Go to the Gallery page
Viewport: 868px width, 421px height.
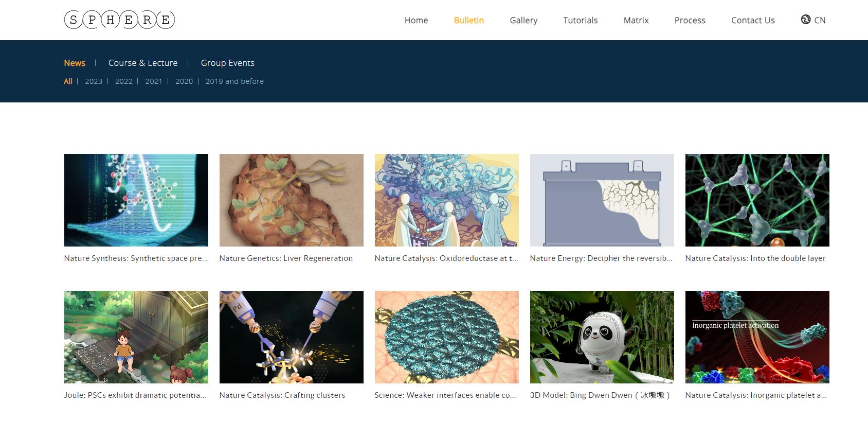tap(523, 20)
